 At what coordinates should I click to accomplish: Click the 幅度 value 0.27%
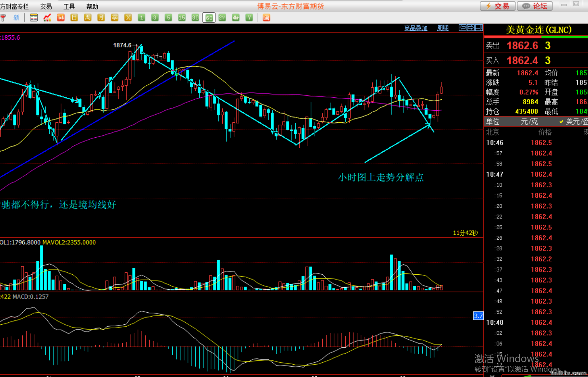click(x=529, y=92)
